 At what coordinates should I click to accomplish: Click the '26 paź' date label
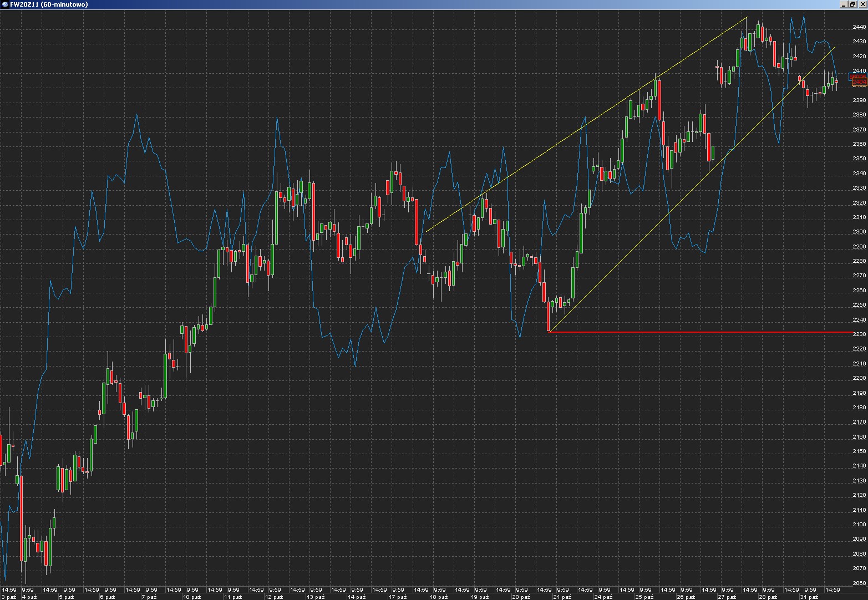(687, 597)
